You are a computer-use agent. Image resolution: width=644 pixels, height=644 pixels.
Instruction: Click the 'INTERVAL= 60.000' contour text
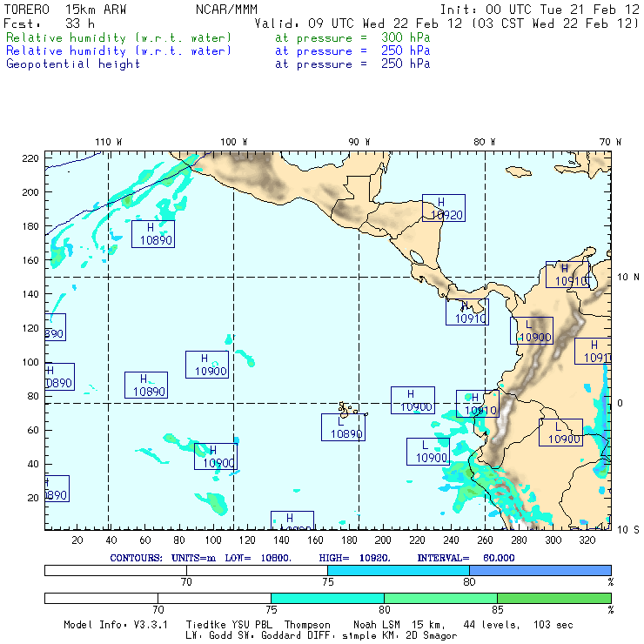tap(466, 558)
